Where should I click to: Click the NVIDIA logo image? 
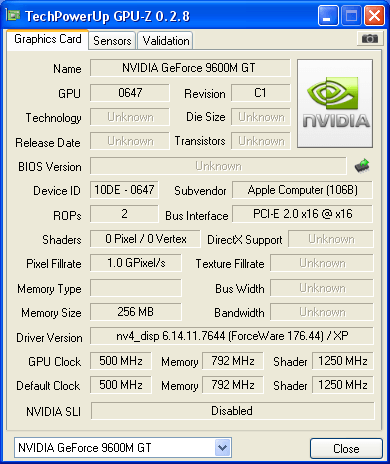click(x=335, y=104)
